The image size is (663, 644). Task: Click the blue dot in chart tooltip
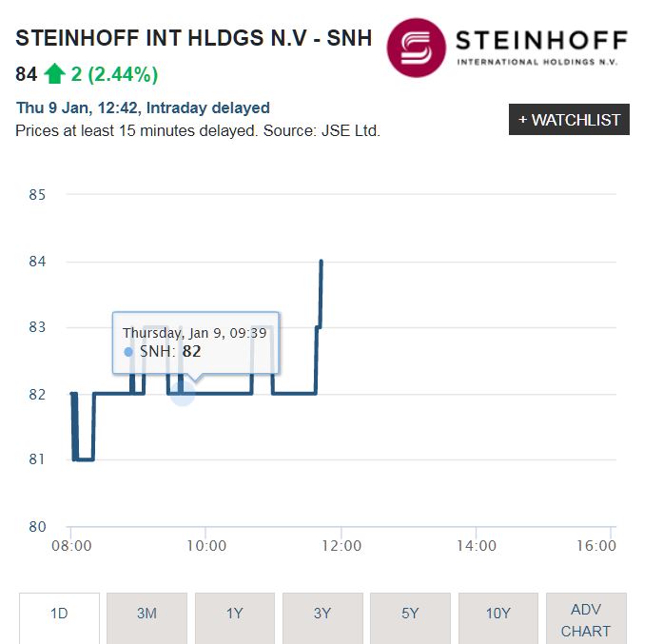[128, 352]
